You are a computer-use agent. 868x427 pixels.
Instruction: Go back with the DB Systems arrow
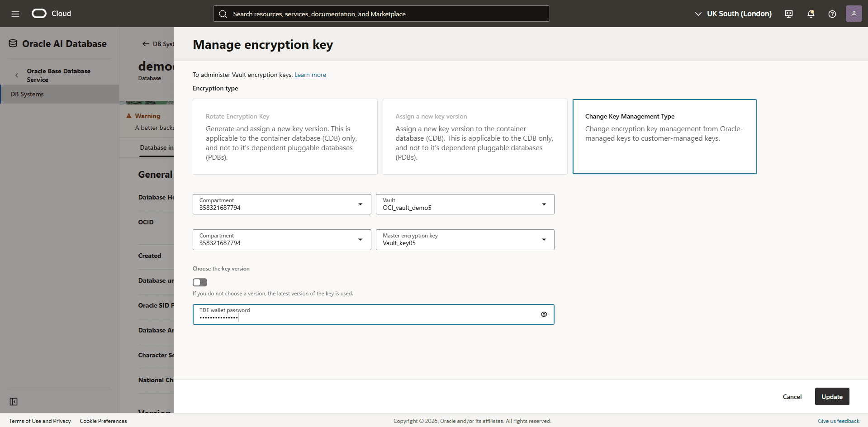(x=146, y=44)
